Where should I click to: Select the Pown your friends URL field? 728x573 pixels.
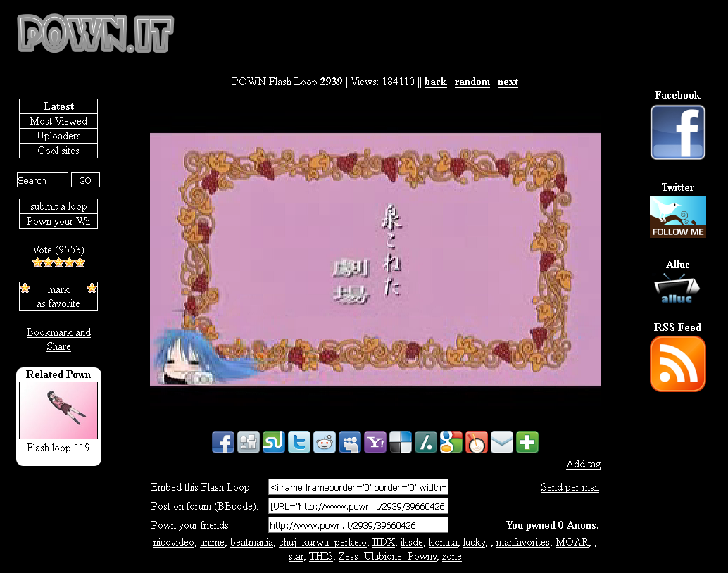click(358, 525)
